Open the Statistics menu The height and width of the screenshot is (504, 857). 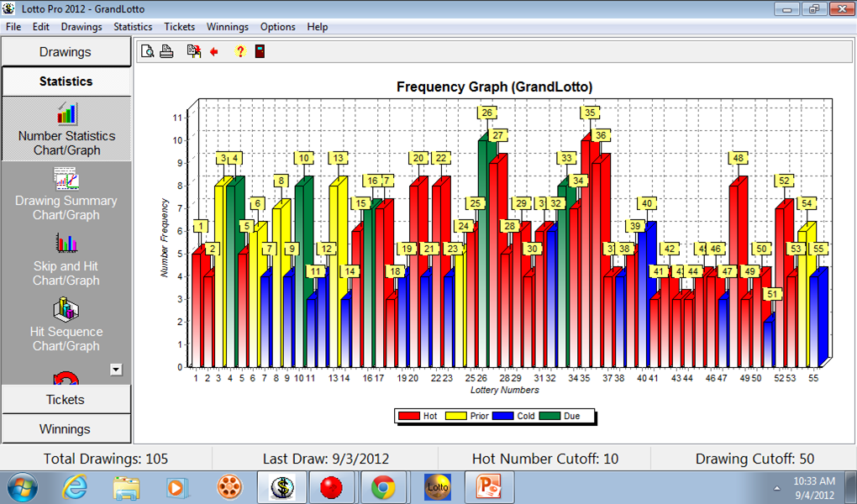coord(133,27)
